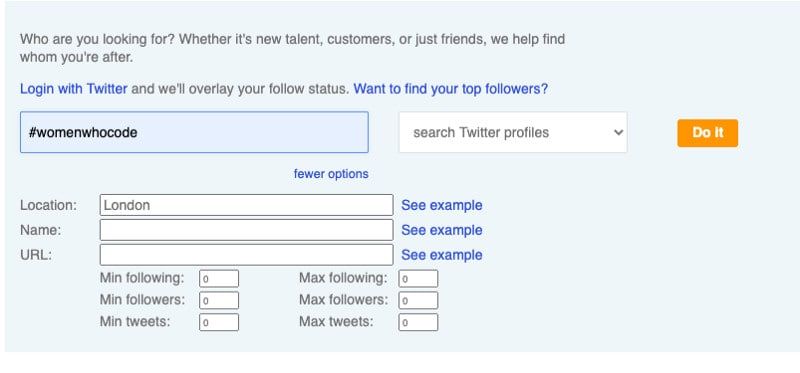This screenshot has width=800, height=373.
Task: Click the Name input field
Action: pyautogui.click(x=246, y=230)
